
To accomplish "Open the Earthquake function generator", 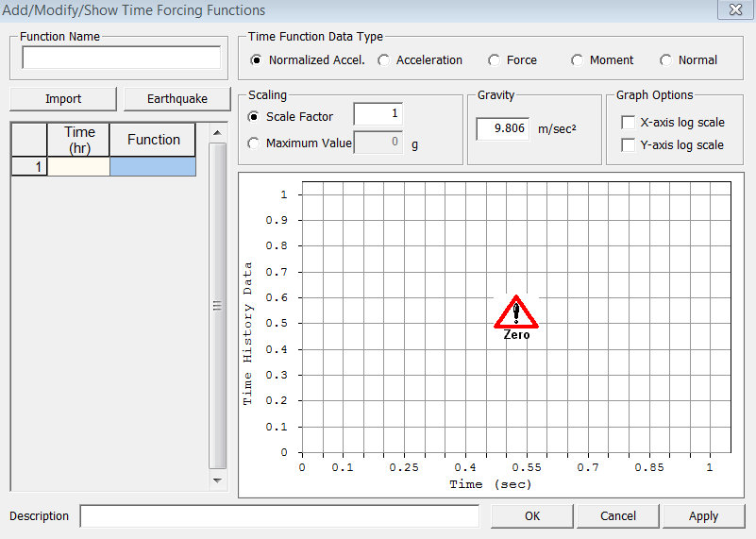I will tap(177, 99).
